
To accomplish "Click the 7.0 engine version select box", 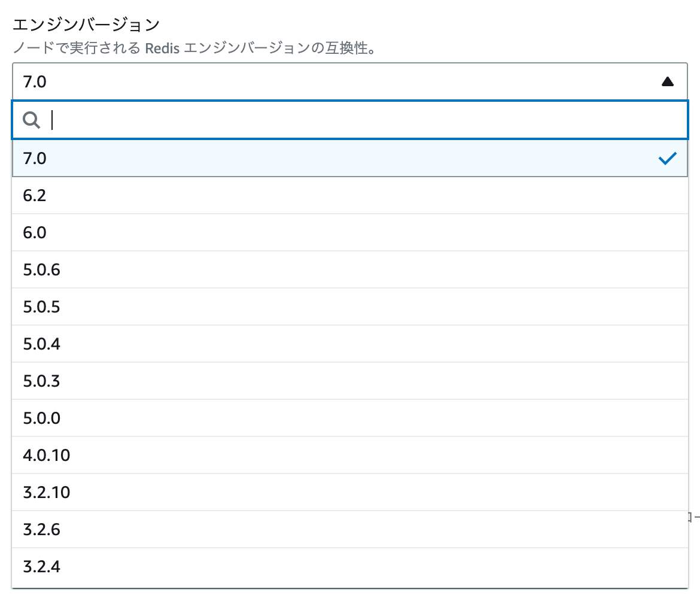I will coord(350,81).
